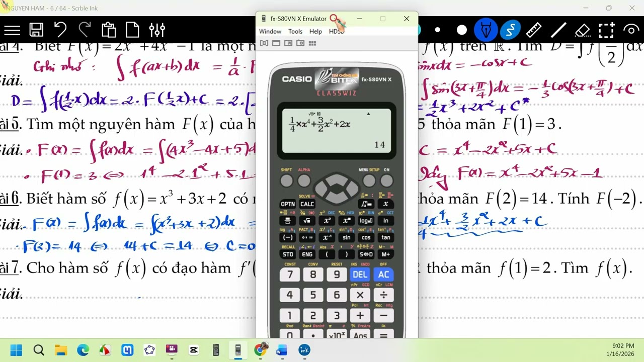644x362 pixels.
Task: Click the calculator multiply key
Action: 360,295
